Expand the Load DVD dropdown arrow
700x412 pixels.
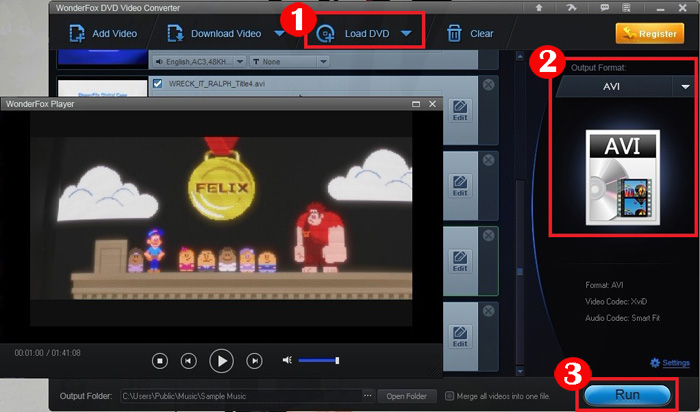406,33
